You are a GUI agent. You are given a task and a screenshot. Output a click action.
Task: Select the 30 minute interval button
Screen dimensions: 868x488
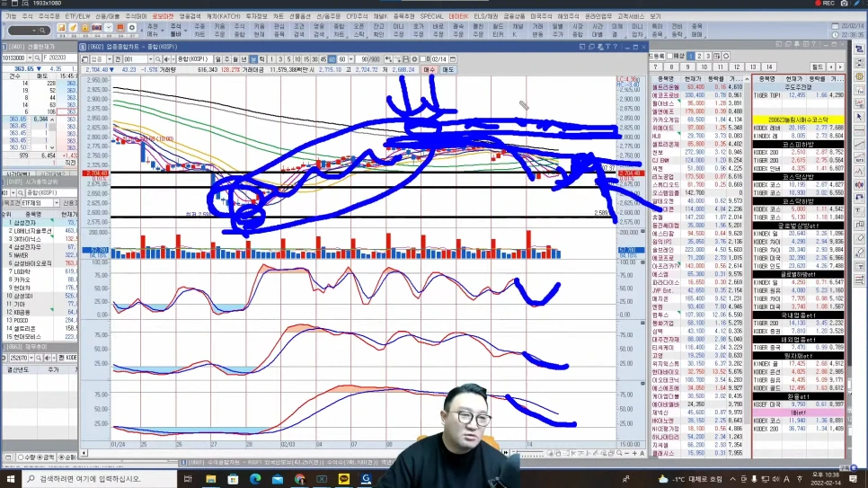314,59
